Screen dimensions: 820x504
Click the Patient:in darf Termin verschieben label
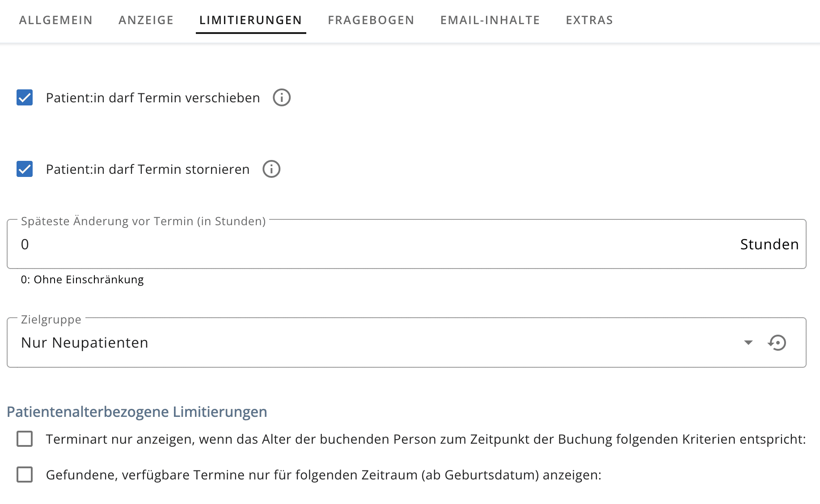tap(153, 98)
